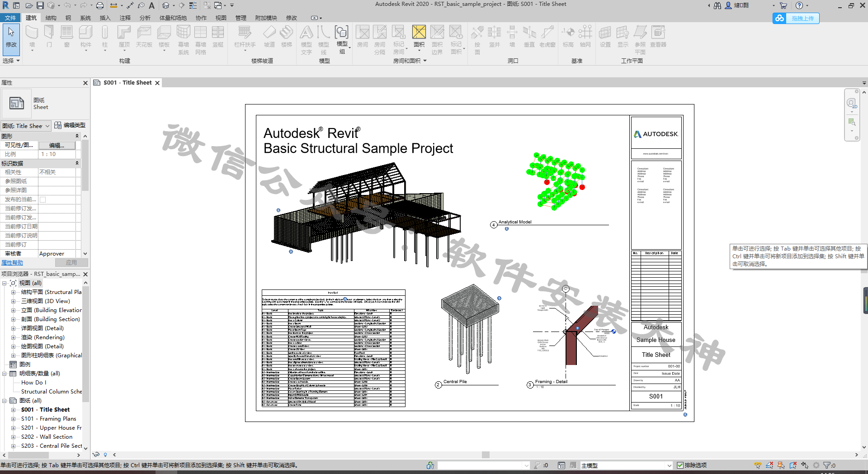The height and width of the screenshot is (474, 868).
Task: Close the S001 - Title Sheet view tab
Action: [x=157, y=83]
